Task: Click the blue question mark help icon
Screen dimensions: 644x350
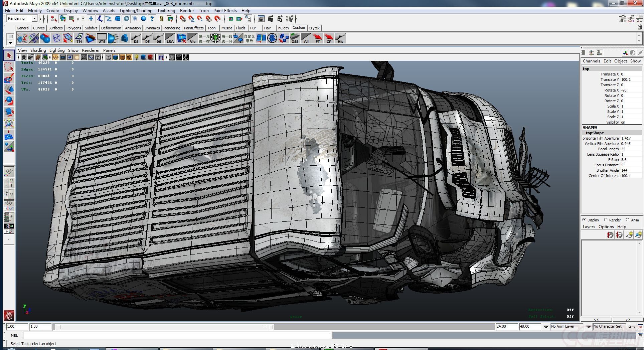Action: (152, 19)
